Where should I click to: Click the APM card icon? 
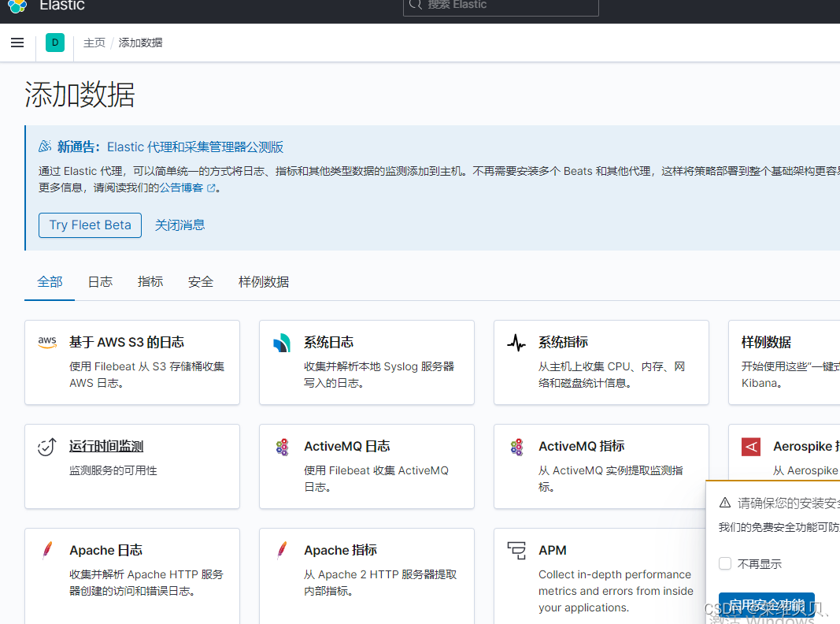516,551
